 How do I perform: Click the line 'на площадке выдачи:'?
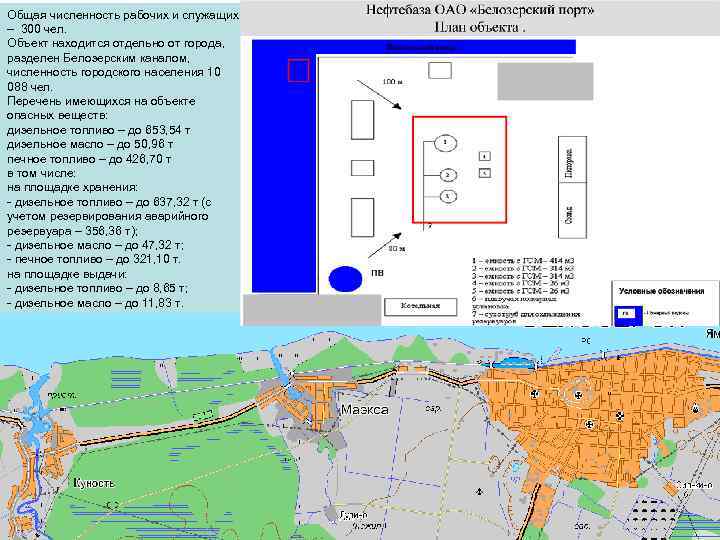(x=67, y=275)
